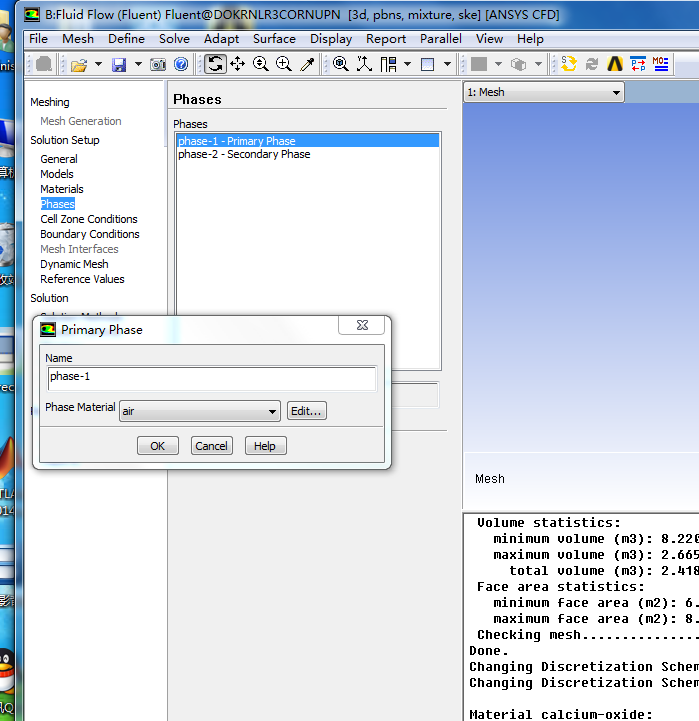Open the 3D cube icon's dropdown arrow
Screen dimensions: 699x721
(x=539, y=64)
